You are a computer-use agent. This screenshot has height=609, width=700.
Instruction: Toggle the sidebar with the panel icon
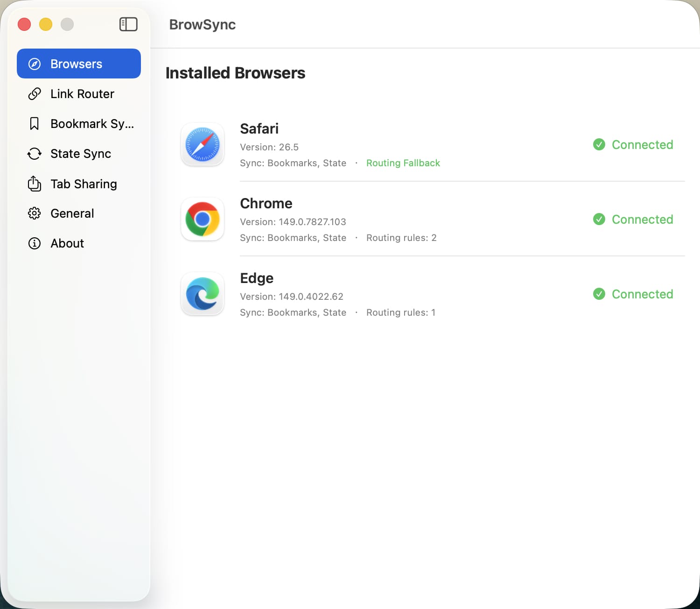pos(128,24)
